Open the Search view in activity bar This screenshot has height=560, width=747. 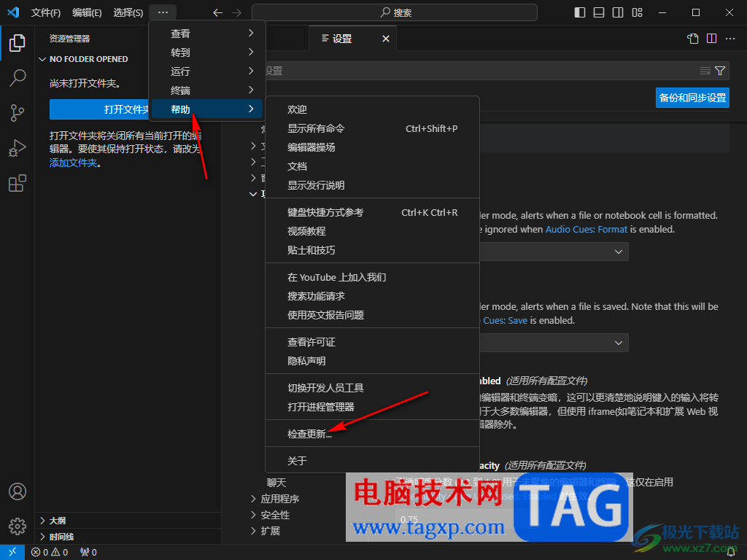point(18,77)
